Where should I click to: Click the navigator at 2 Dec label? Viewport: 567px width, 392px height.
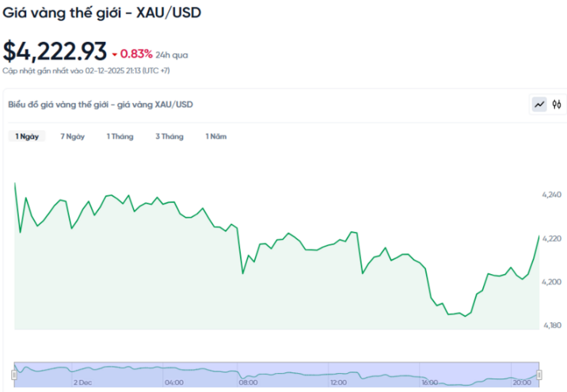click(x=82, y=382)
